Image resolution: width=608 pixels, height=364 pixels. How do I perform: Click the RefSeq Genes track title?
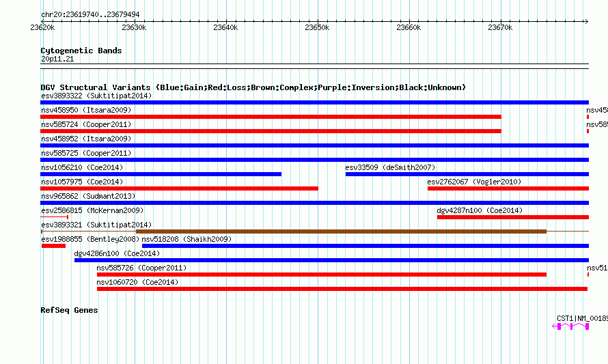pyautogui.click(x=69, y=310)
